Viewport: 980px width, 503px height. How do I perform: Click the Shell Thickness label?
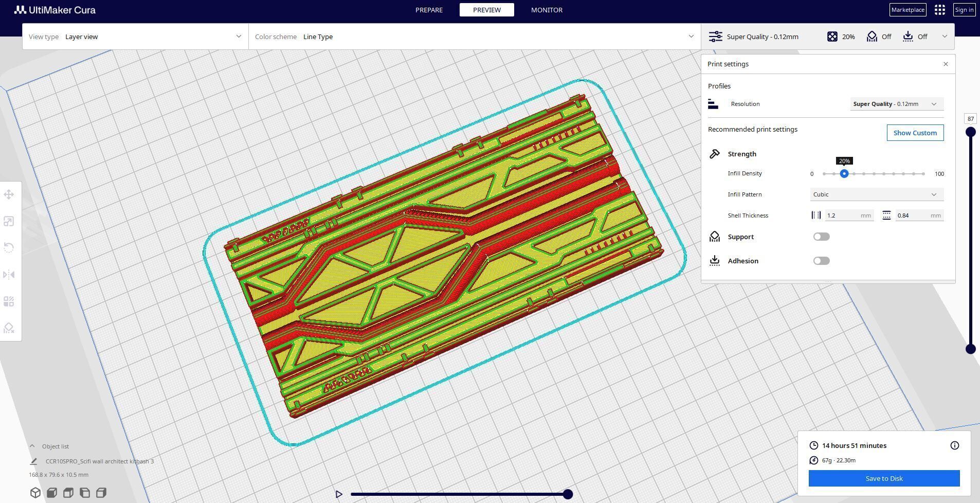point(748,215)
